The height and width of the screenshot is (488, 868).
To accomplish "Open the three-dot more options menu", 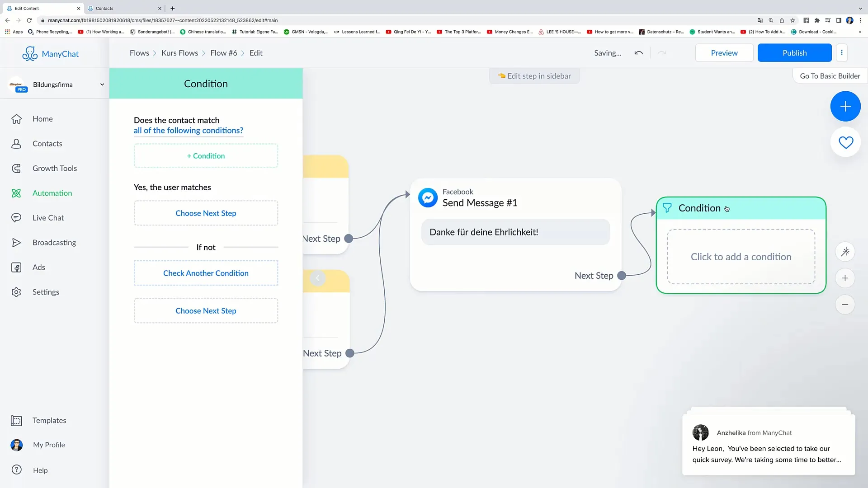I will 841,53.
